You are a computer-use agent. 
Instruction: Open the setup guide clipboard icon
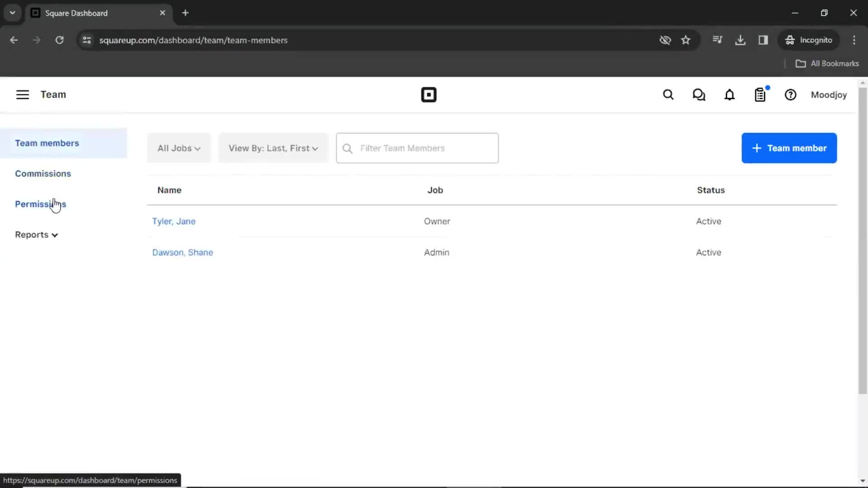(760, 95)
